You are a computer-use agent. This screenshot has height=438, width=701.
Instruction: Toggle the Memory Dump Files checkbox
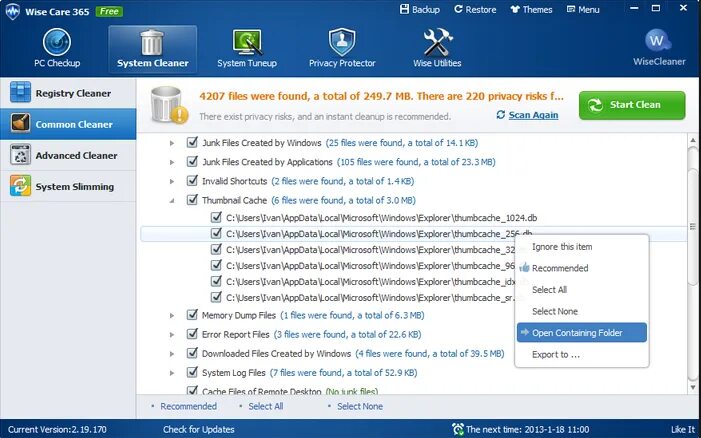click(x=192, y=315)
